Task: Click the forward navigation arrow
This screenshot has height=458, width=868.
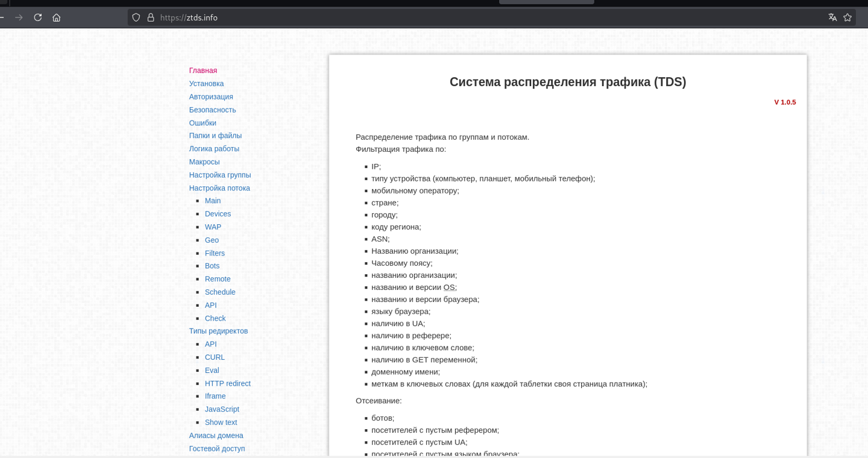Action: tap(19, 17)
